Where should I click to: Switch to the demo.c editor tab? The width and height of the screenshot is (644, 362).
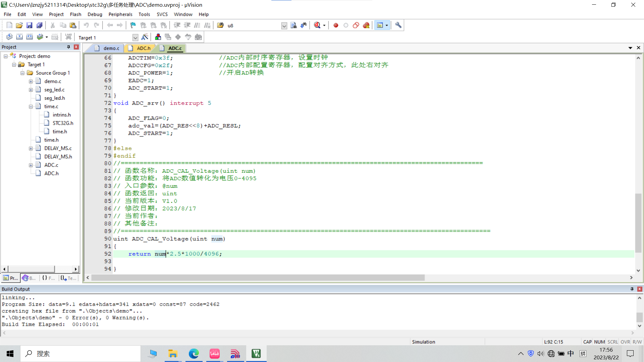click(107, 48)
